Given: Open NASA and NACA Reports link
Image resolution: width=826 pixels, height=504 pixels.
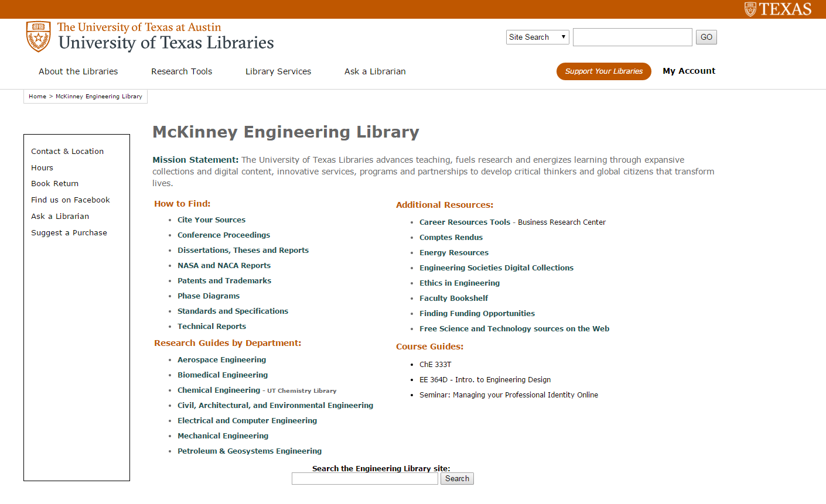Looking at the screenshot, I should point(224,265).
